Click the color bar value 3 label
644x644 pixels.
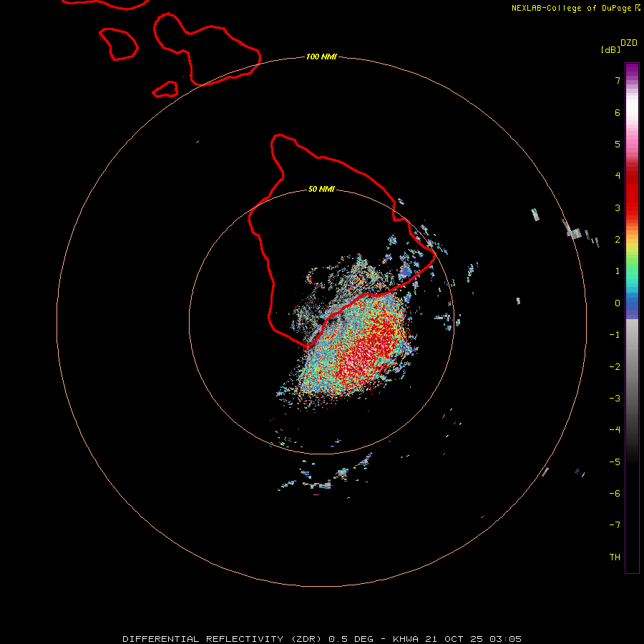[618, 208]
